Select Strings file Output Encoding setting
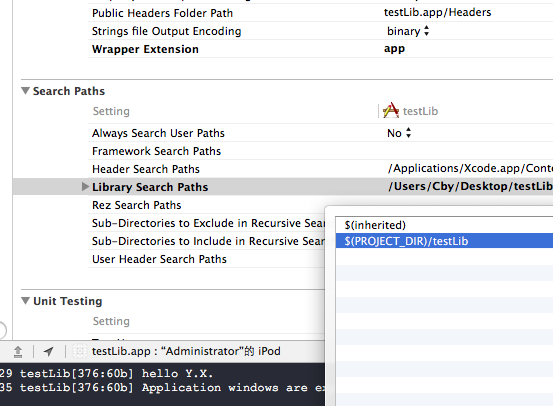Viewport: 553px width, 406px height. coord(166,31)
